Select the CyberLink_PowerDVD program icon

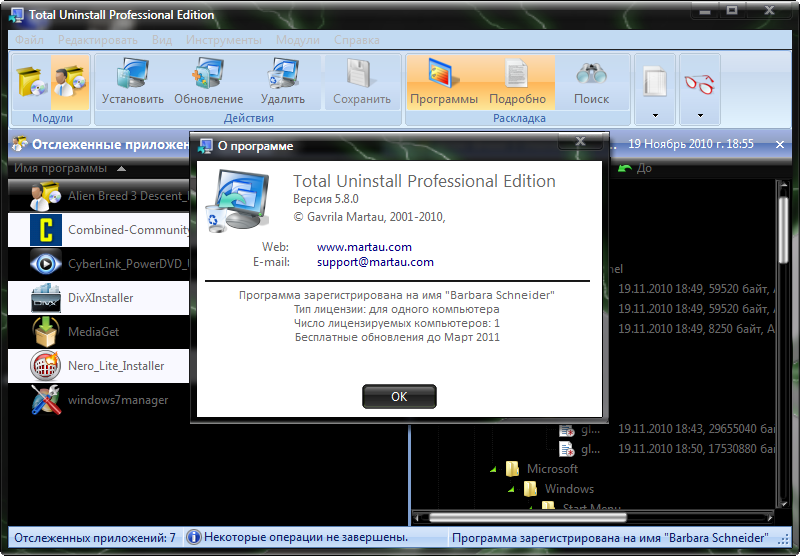[45, 264]
